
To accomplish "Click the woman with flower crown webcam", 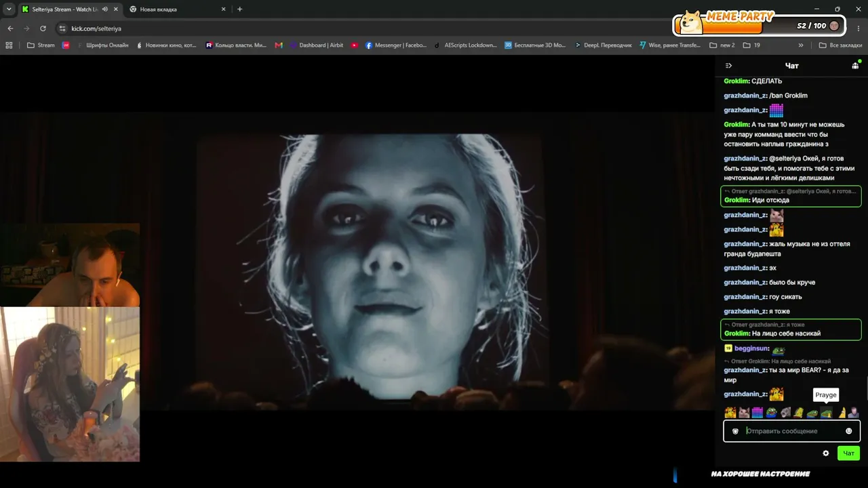I will click(70, 384).
